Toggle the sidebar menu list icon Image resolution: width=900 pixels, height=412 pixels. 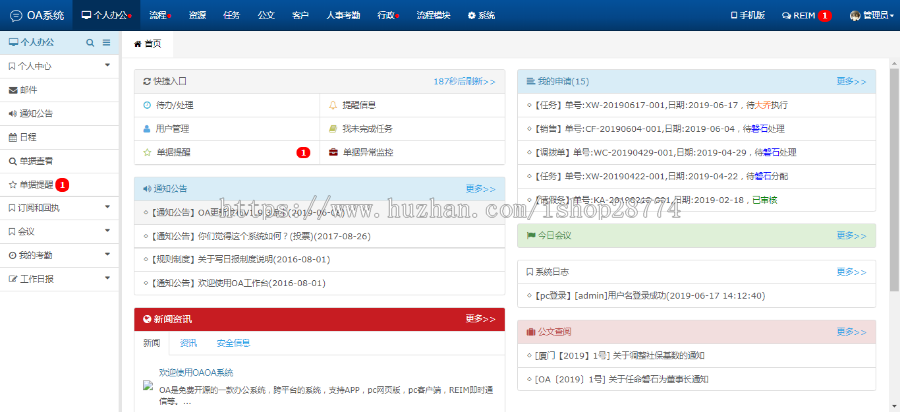[107, 42]
